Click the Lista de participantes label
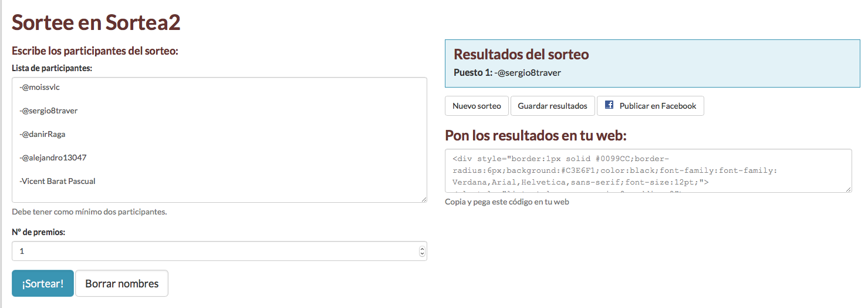This screenshot has width=868, height=308. 52,68
